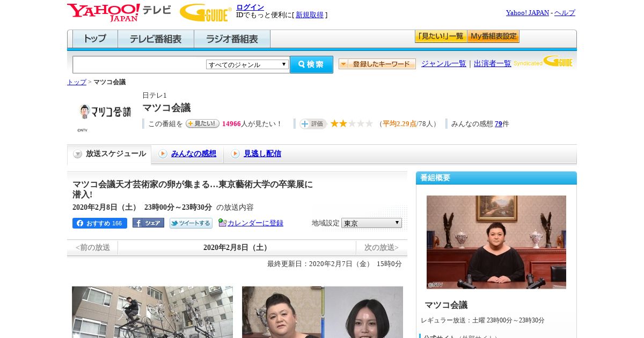Click the 検索 search button
This screenshot has width=644, height=338.
tap(311, 64)
